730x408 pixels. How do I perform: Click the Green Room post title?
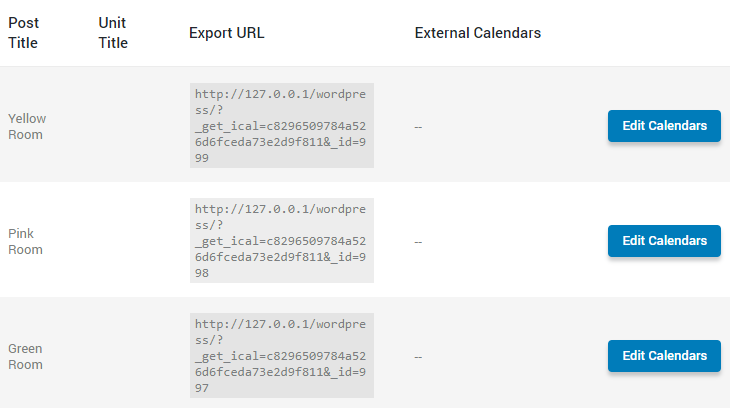click(25, 356)
